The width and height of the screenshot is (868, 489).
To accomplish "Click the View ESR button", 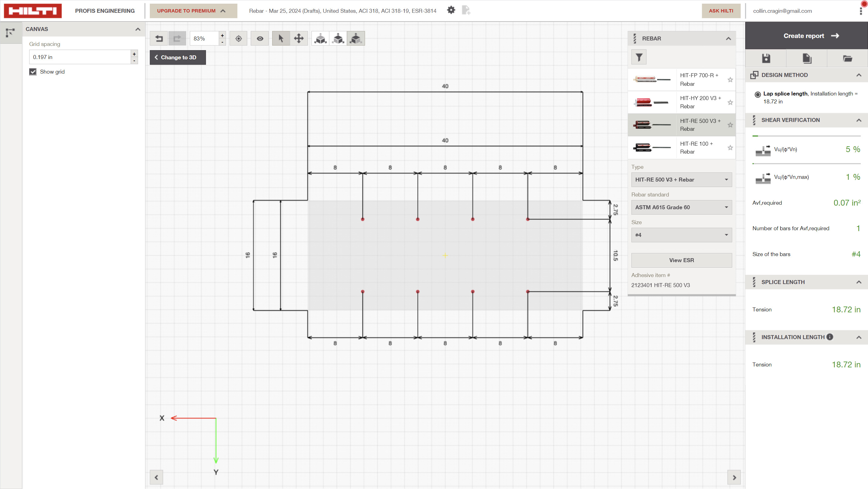I will click(681, 260).
